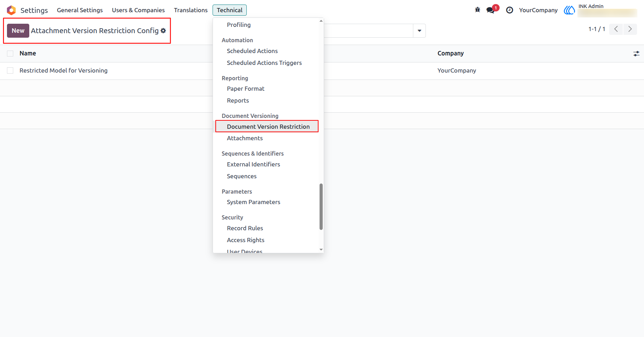This screenshot has width=644, height=337.
Task: Go to the next page arrow
Action: (630, 29)
